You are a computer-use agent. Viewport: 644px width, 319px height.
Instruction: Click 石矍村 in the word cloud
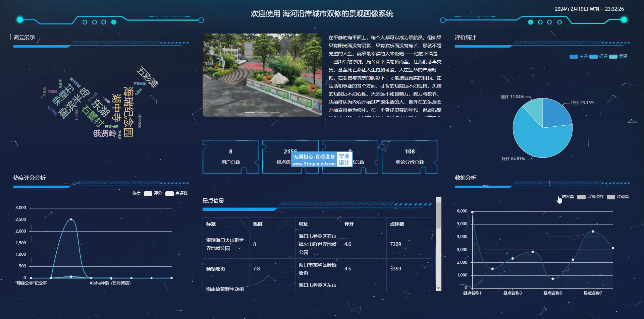coord(93,116)
